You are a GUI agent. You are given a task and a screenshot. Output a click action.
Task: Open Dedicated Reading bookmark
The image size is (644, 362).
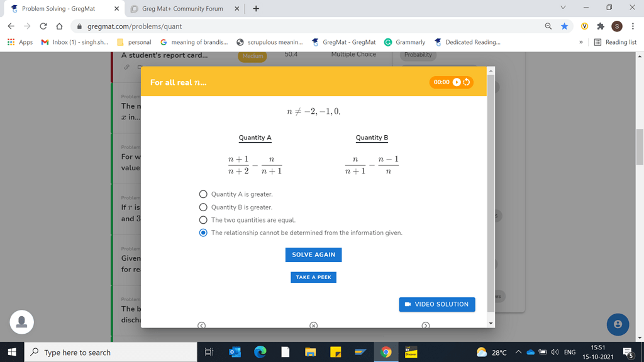[467, 42]
